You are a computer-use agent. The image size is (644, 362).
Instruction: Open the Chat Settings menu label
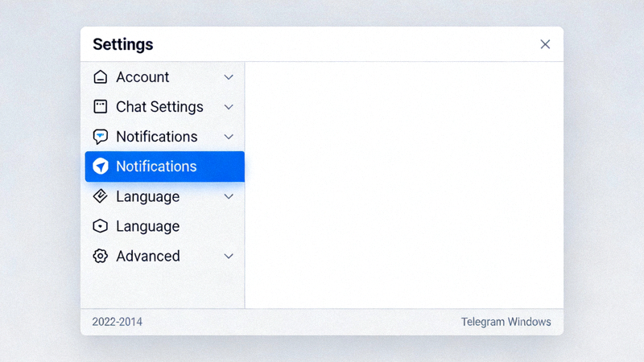(159, 107)
